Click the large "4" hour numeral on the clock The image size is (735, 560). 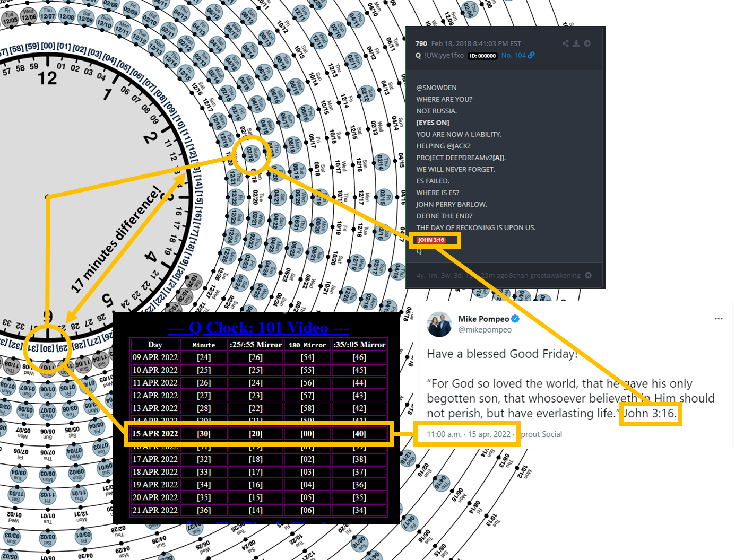[151, 257]
